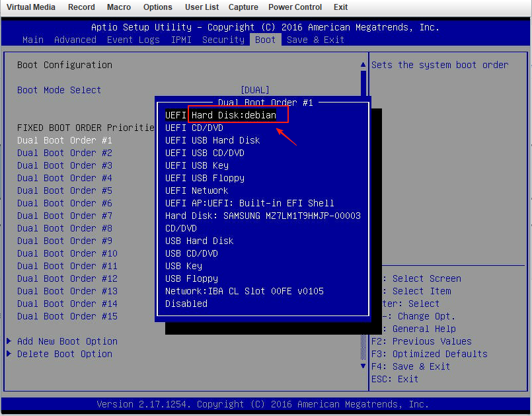Select Dual Boot Order #3 row
The height and width of the screenshot is (416, 532).
click(x=65, y=165)
